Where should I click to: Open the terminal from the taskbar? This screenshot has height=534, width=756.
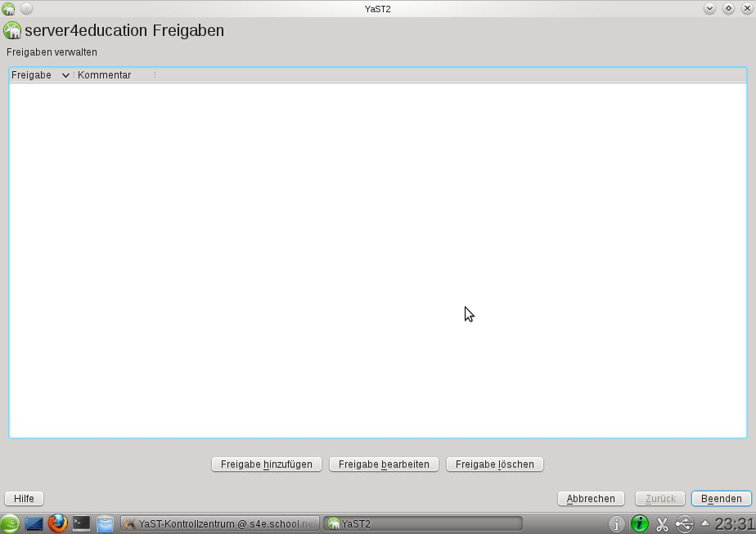(82, 523)
